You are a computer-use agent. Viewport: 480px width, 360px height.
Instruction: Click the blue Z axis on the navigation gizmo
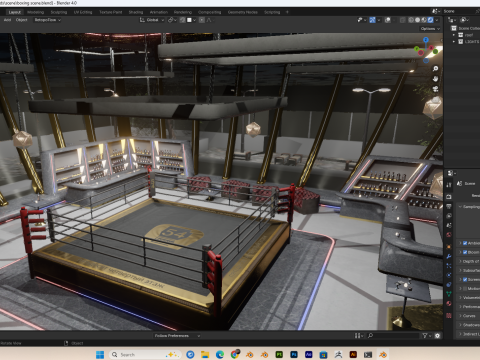tap(426, 40)
